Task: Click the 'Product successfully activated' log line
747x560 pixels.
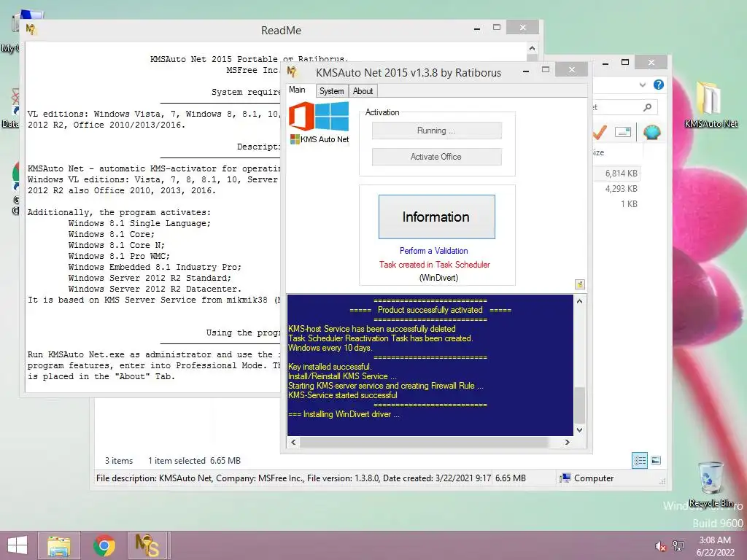Action: pos(430,310)
